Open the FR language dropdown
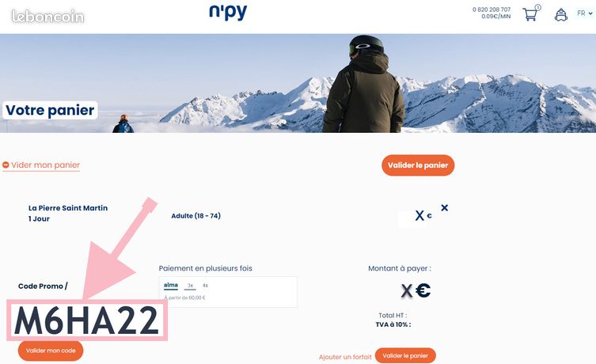596x364 pixels. tap(585, 13)
